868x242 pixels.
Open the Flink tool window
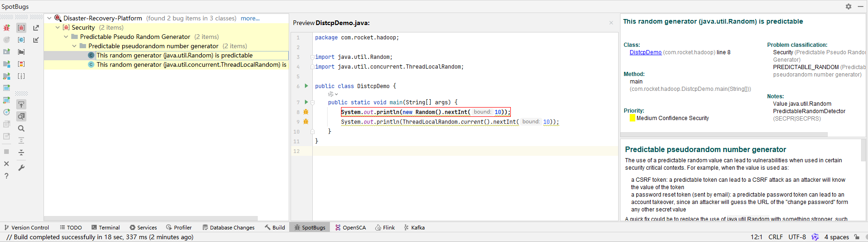[x=385, y=228]
